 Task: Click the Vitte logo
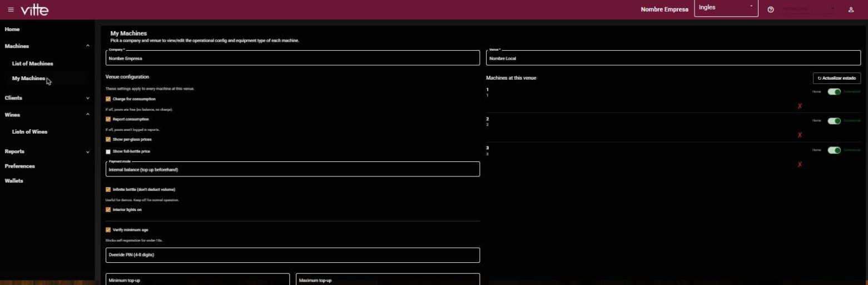[x=34, y=9]
